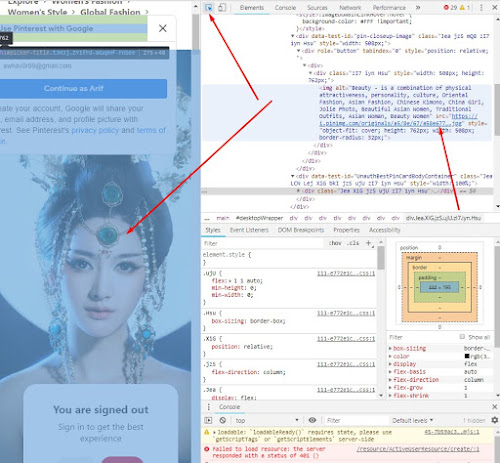Click the blue content box in box model
This screenshot has width=500, height=463.
(x=439, y=287)
